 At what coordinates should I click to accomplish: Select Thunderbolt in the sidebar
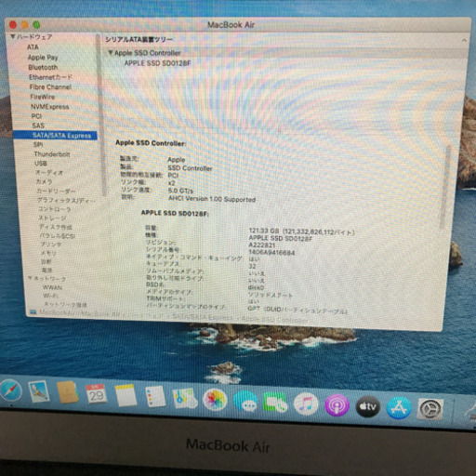click(52, 154)
